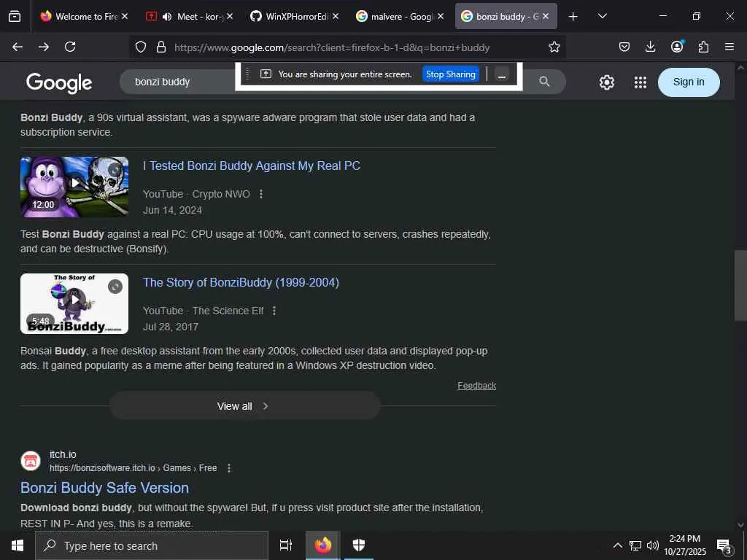Close the Welcome to Firefox tab
The height and width of the screenshot is (560, 747).
125,17
